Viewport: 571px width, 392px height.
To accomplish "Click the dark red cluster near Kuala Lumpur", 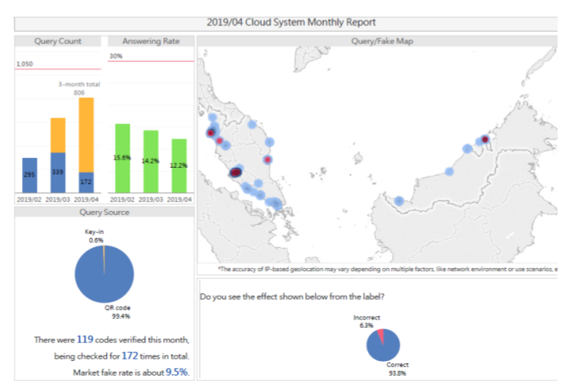I will (236, 172).
